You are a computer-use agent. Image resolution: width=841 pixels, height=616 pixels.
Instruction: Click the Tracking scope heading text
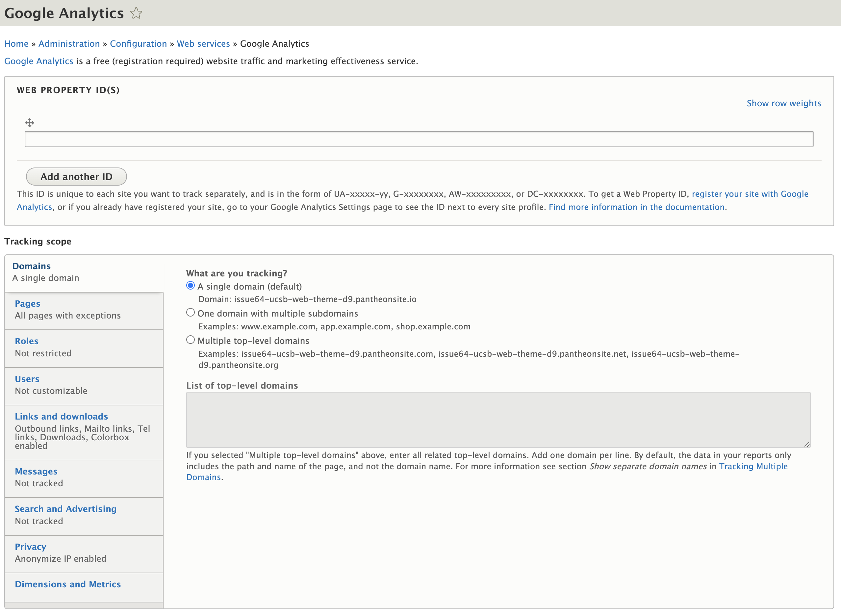[38, 241]
